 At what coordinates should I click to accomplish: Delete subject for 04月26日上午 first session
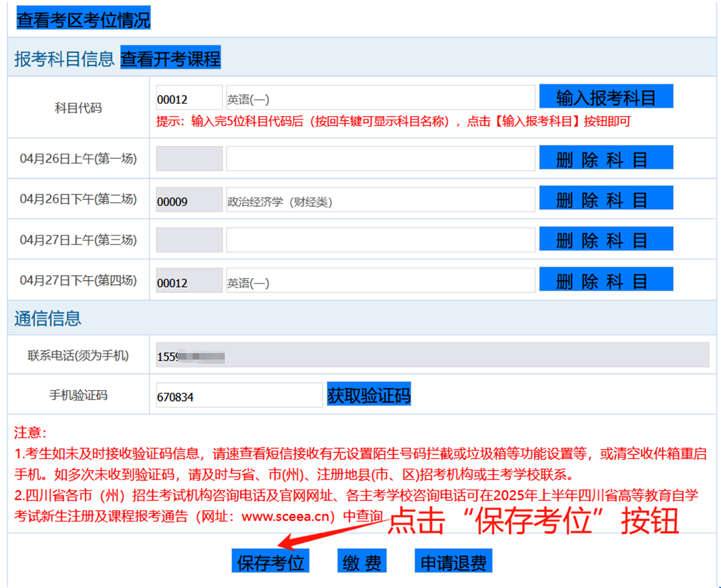(606, 159)
